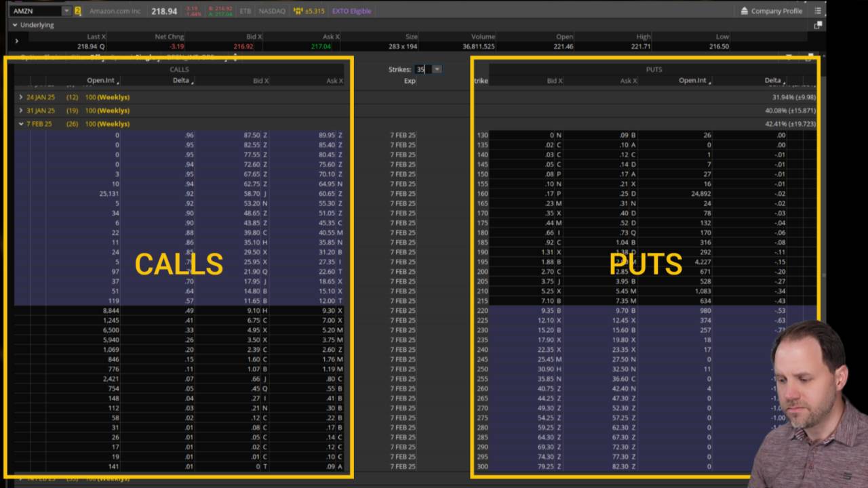Screen dimensions: 868x488
Task: Click the call ask 1.76 at 245 strike
Action: 329,360
